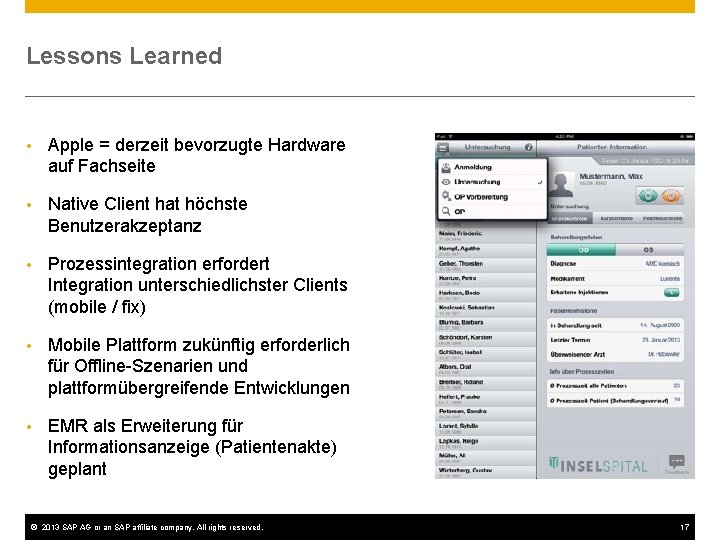The height and width of the screenshot is (540, 720).
Task: Select patient Peterson, Sandra
Action: coord(485,413)
